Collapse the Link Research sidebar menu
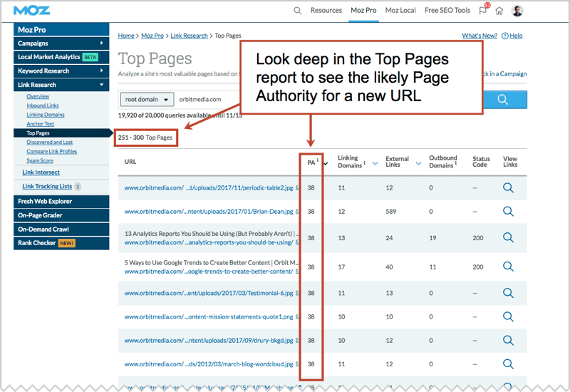The image size is (570, 392). (x=61, y=85)
